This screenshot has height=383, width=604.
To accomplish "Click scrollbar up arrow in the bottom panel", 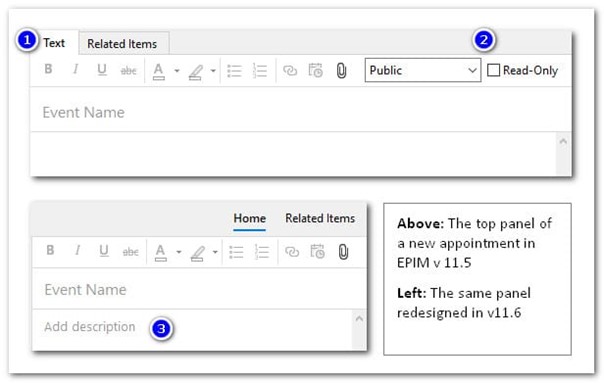I will pos(359,319).
